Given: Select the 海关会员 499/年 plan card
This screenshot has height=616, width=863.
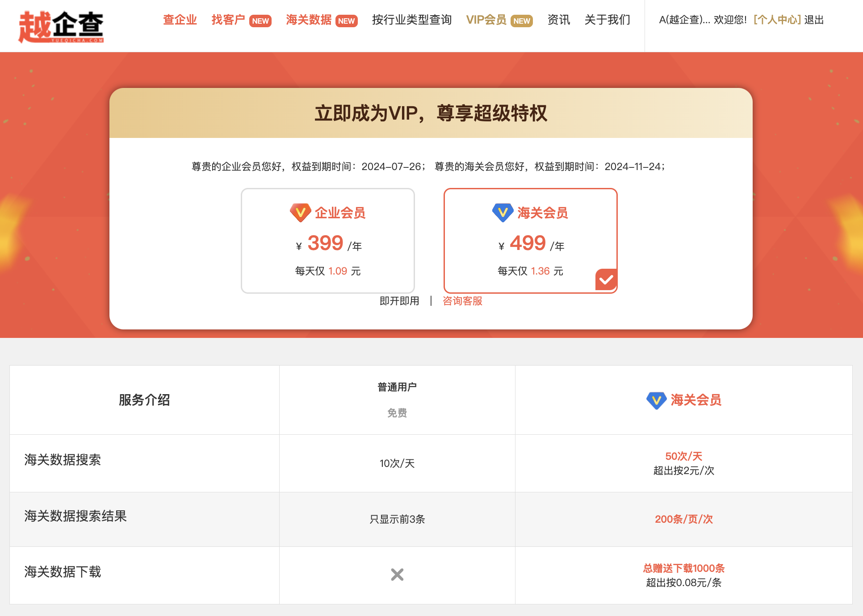Looking at the screenshot, I should coord(531,241).
